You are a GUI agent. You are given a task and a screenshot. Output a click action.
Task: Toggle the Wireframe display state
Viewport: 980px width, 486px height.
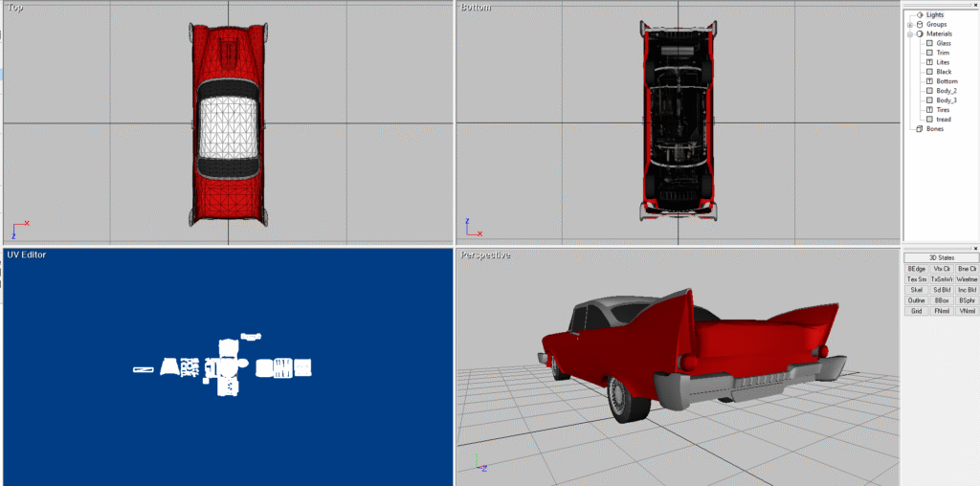(967, 279)
